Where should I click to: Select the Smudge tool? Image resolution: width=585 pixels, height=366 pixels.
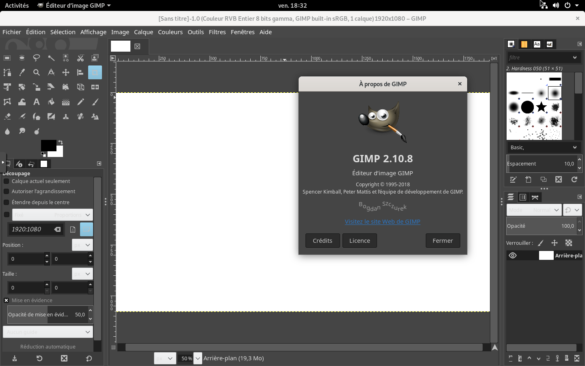(x=22, y=131)
